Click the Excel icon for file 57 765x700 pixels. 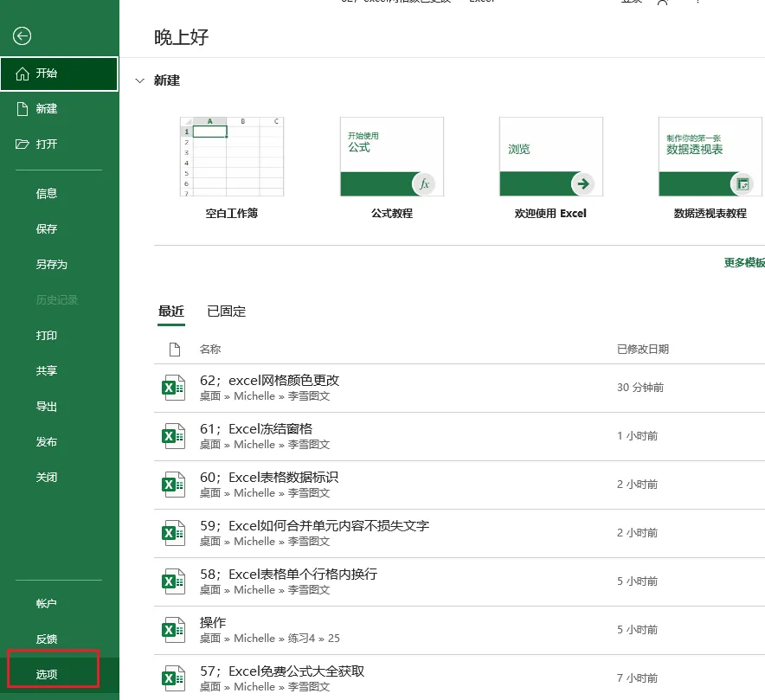coord(173,678)
